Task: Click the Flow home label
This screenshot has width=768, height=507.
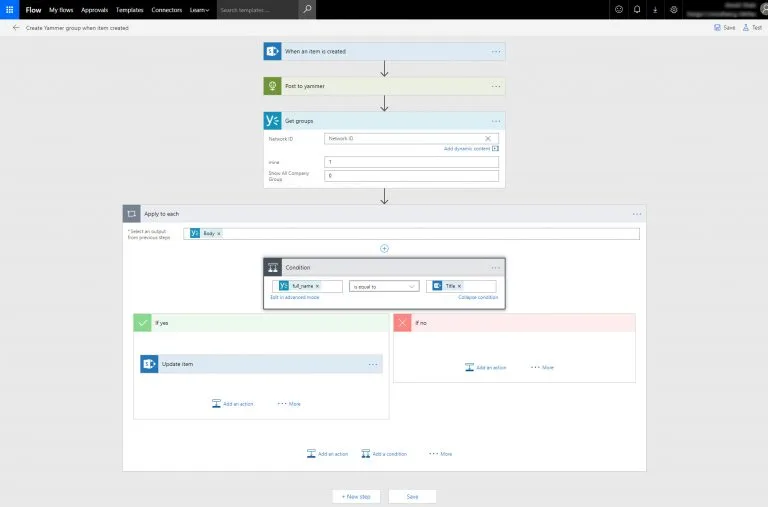Action: pyautogui.click(x=33, y=10)
